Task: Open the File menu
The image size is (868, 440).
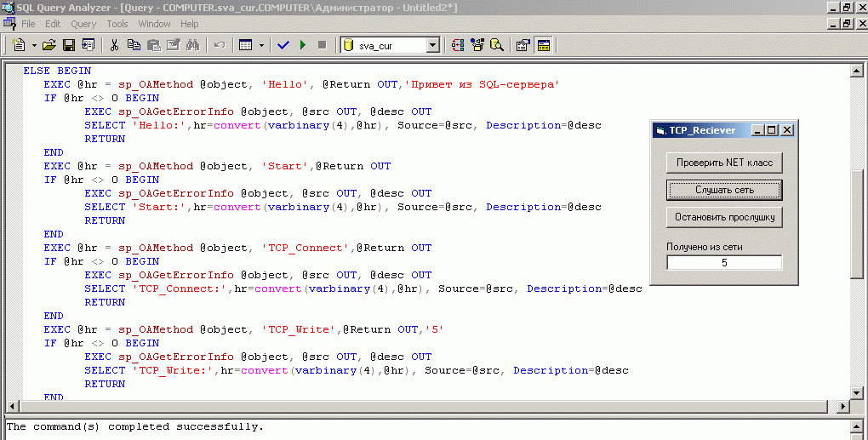Action: tap(28, 24)
